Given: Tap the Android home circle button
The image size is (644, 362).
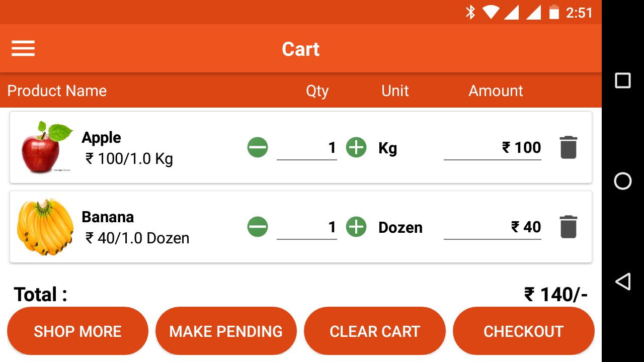Looking at the screenshot, I should pyautogui.click(x=623, y=181).
